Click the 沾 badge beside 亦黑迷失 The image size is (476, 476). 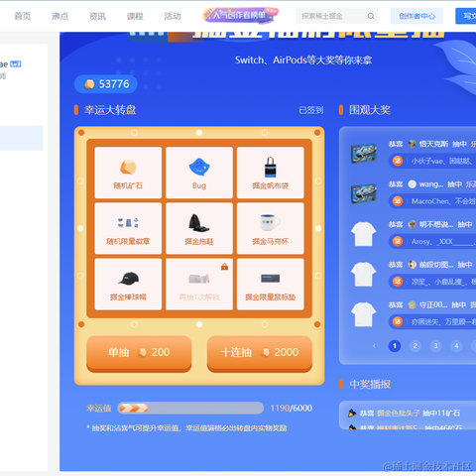[398, 321]
